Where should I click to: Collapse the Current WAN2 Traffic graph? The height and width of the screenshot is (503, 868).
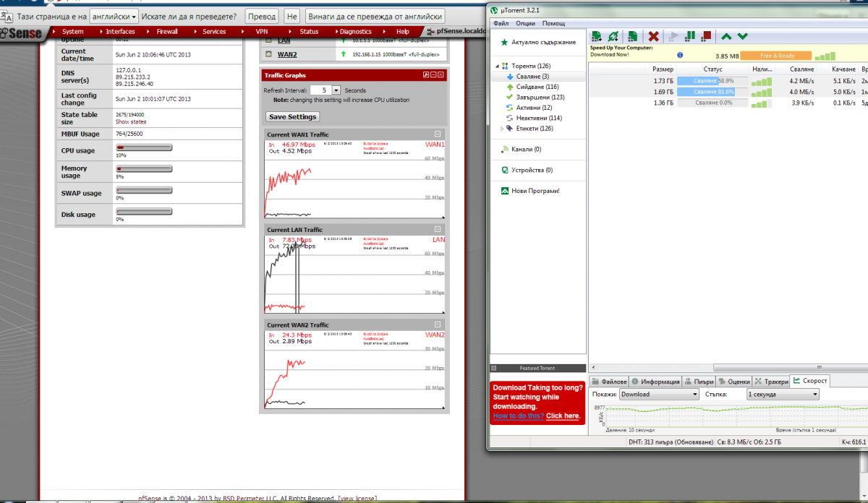click(438, 325)
